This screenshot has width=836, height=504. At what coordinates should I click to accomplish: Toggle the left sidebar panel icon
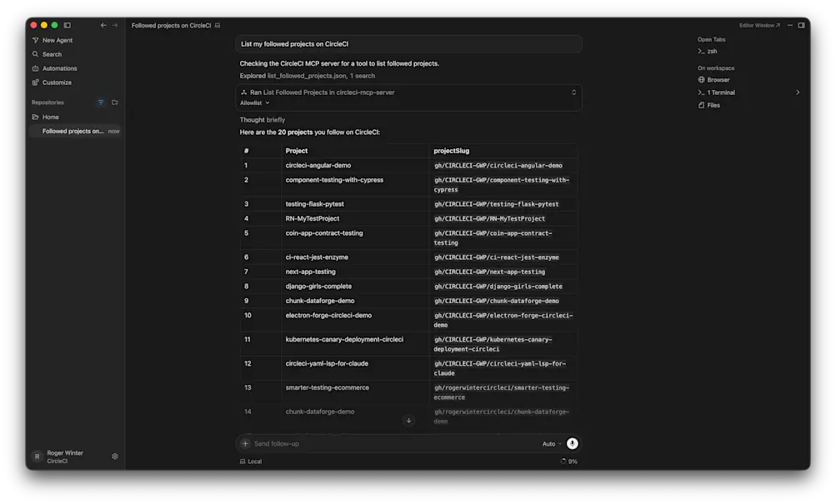(68, 25)
